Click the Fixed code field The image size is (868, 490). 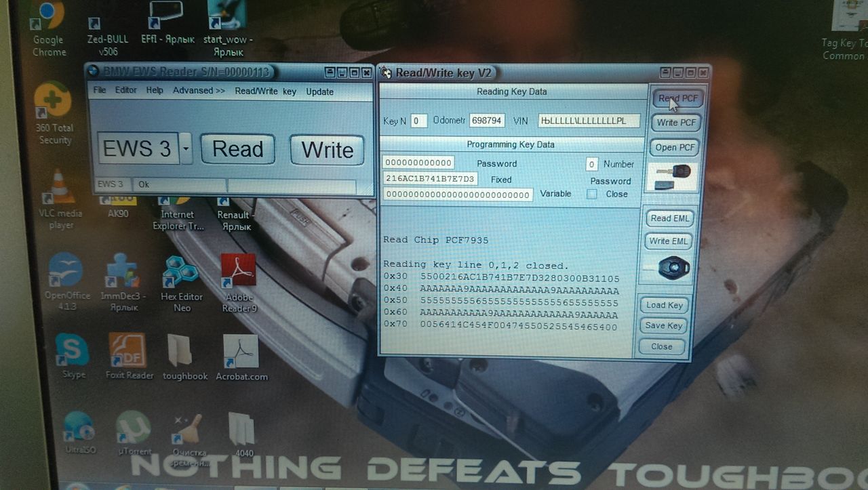coord(430,179)
